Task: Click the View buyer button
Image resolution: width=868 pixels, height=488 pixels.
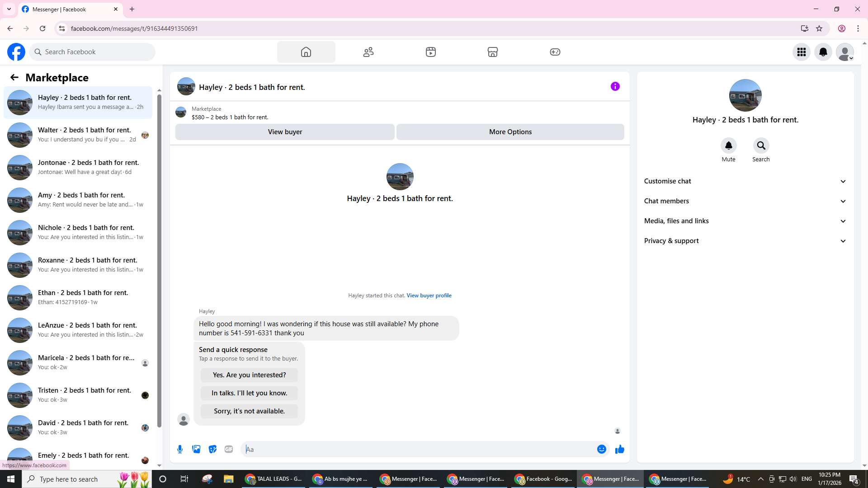Action: (285, 132)
